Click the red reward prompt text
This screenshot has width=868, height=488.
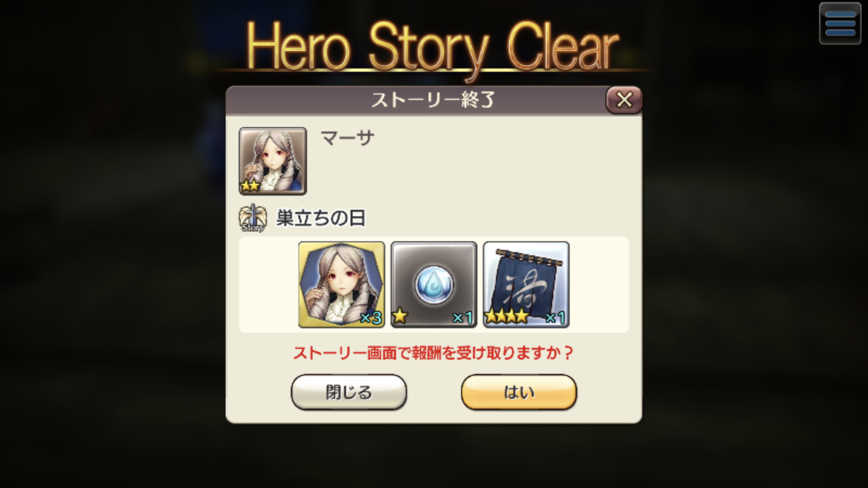click(433, 353)
